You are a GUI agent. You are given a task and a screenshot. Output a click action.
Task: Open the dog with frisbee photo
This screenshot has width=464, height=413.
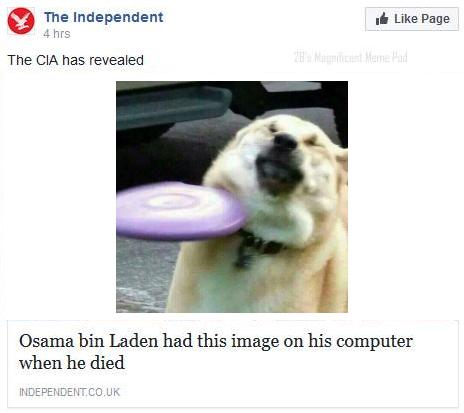(232, 197)
